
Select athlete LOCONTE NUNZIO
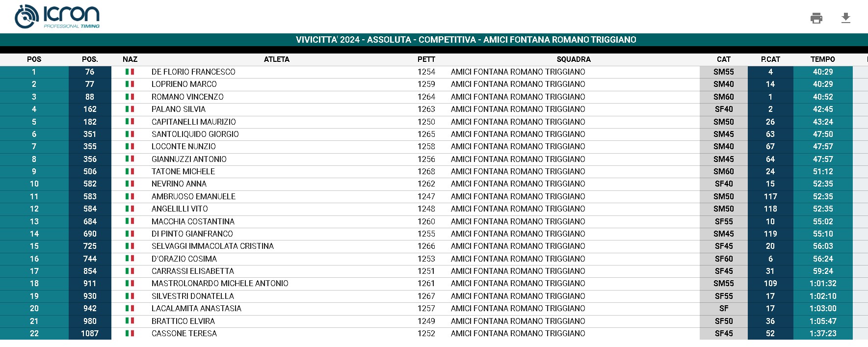click(184, 146)
